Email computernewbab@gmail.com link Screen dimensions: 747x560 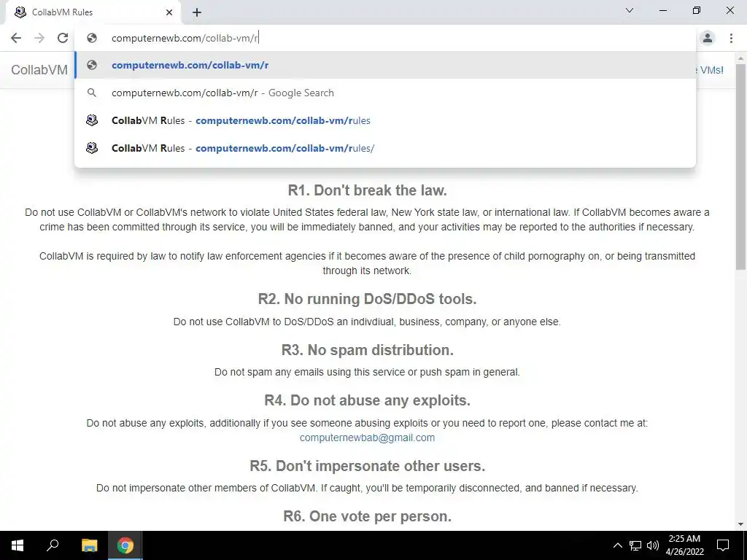pyautogui.click(x=367, y=437)
